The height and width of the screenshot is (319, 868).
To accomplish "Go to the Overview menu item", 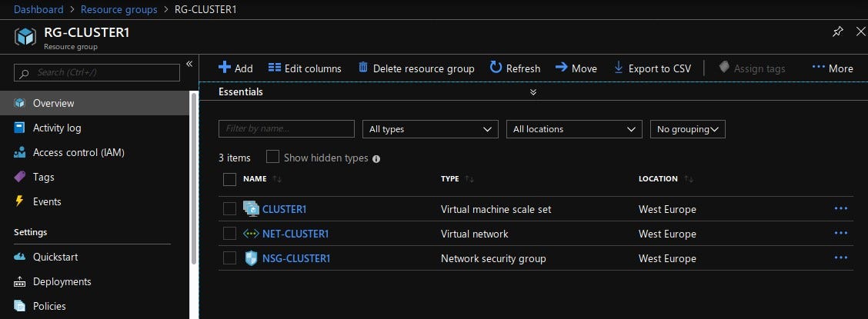I will point(95,103).
